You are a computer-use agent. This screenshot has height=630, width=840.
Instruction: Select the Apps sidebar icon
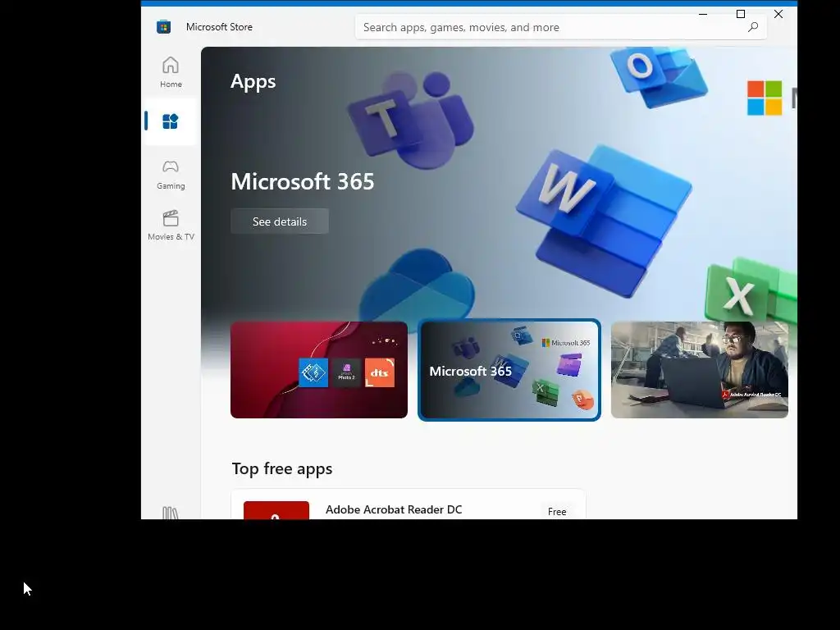pyautogui.click(x=171, y=121)
